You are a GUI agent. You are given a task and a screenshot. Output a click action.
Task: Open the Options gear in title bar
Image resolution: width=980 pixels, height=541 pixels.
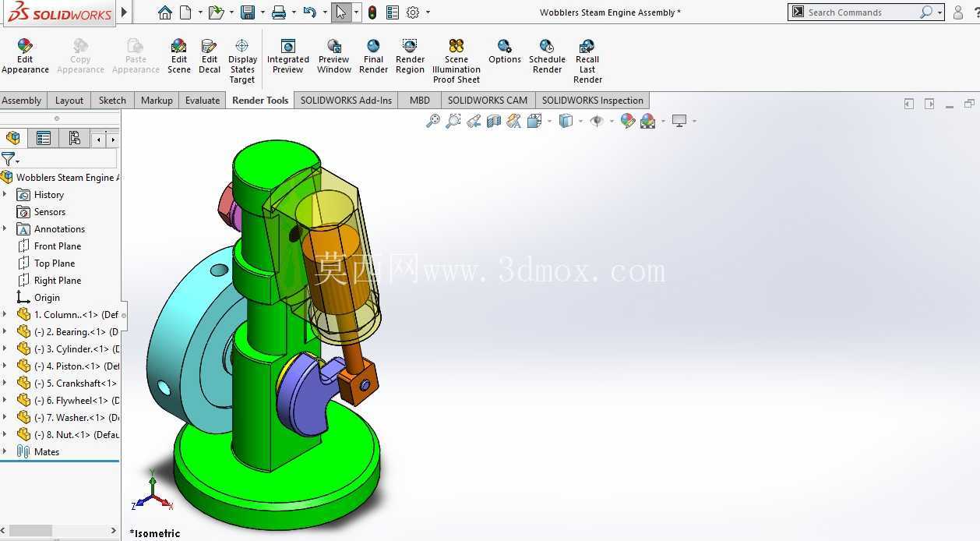(x=413, y=12)
